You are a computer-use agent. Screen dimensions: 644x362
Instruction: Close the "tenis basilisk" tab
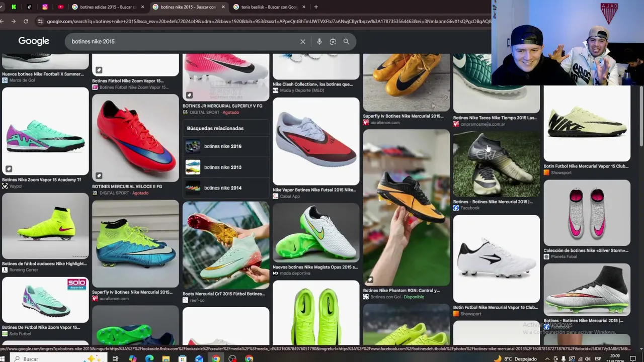coord(303,7)
